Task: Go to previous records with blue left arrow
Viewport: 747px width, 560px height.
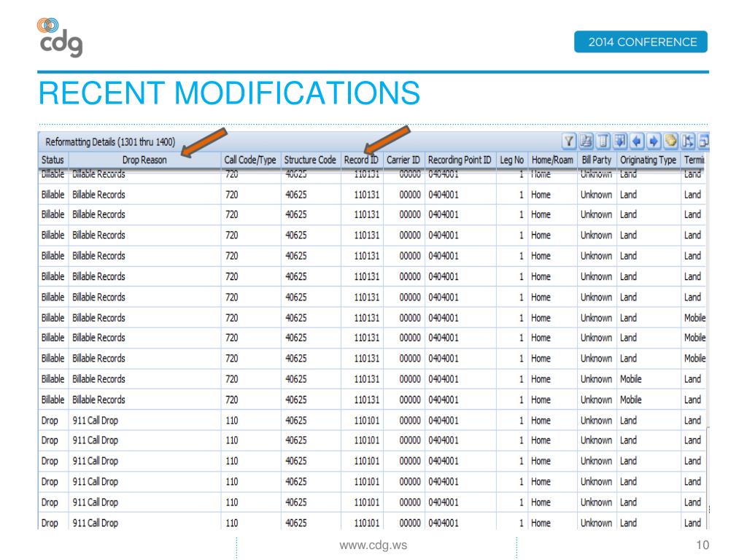Action: (637, 141)
